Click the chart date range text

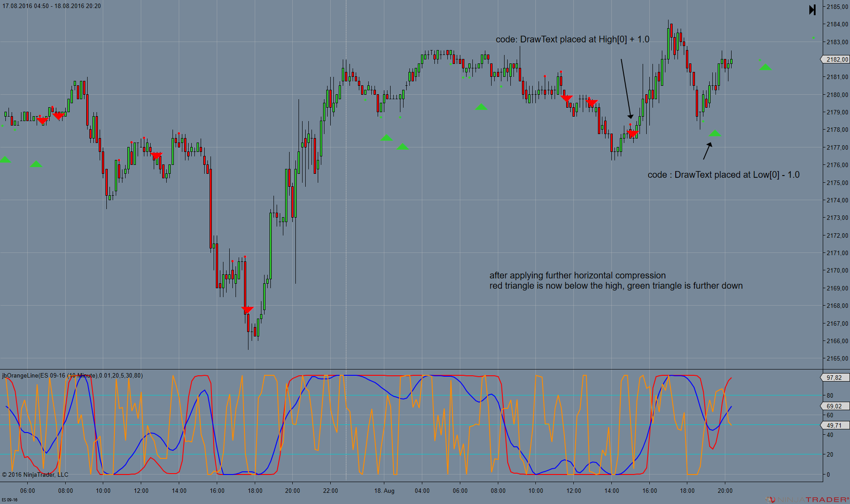point(51,6)
